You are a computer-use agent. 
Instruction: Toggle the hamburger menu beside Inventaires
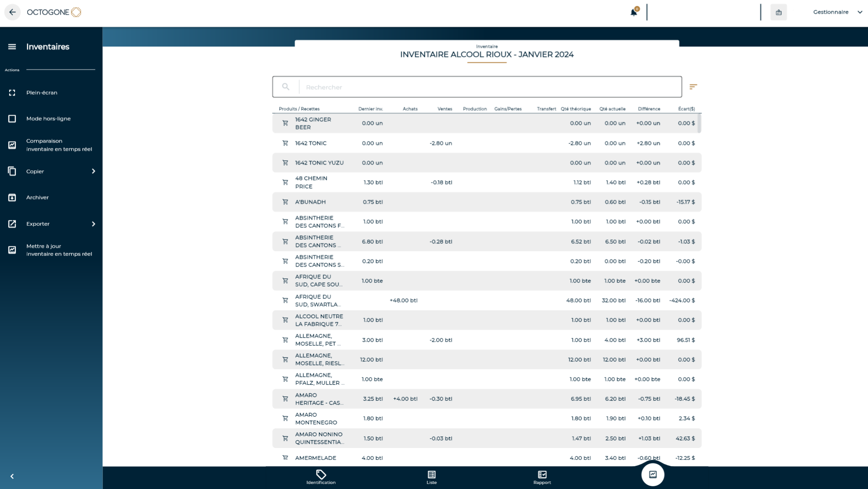tap(12, 46)
